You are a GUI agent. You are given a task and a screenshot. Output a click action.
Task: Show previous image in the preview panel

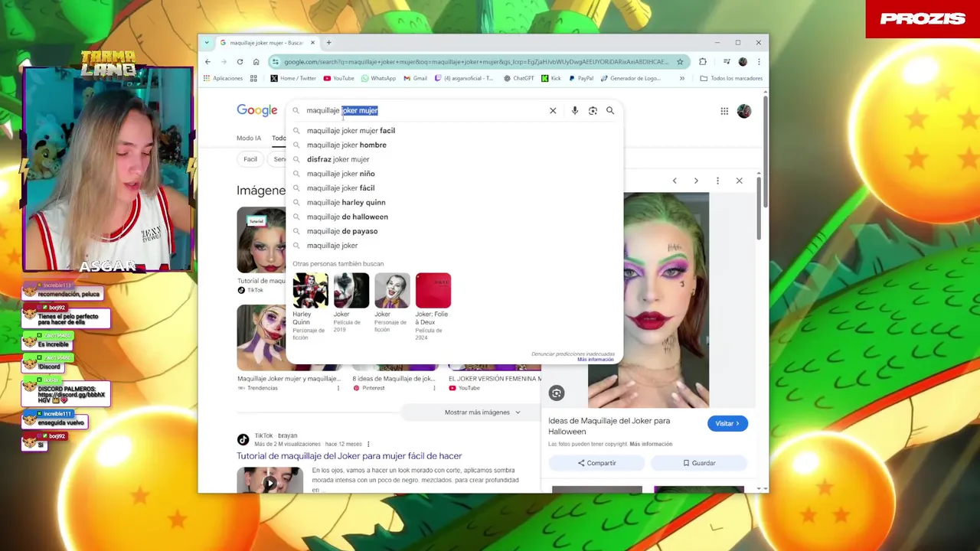pos(675,181)
